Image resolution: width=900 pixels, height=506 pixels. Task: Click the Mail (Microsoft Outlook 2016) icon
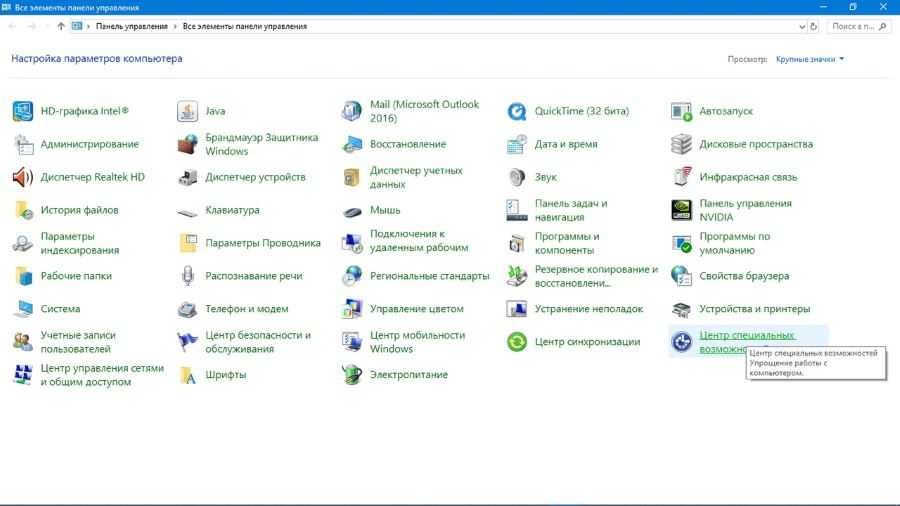[x=352, y=111]
